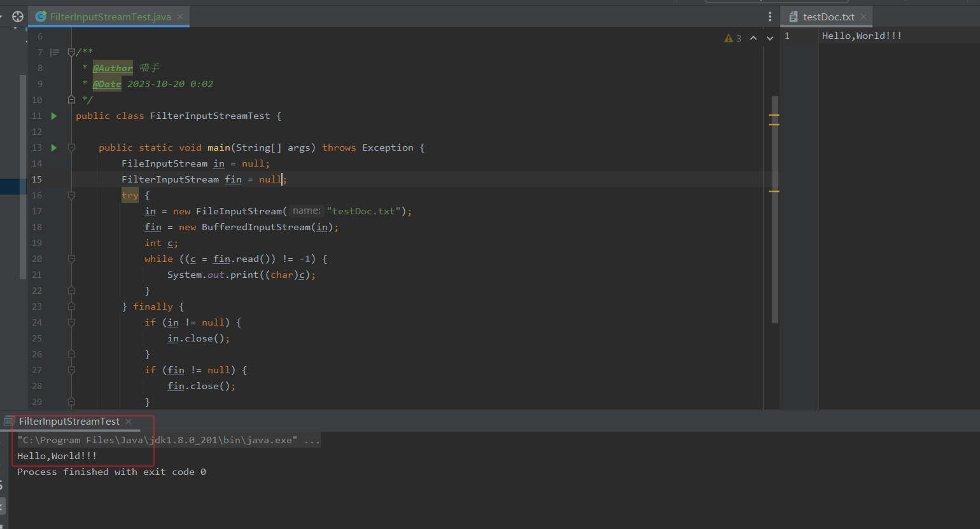Open the editor tabs three-dot options menu
The image size is (980, 529).
click(769, 17)
